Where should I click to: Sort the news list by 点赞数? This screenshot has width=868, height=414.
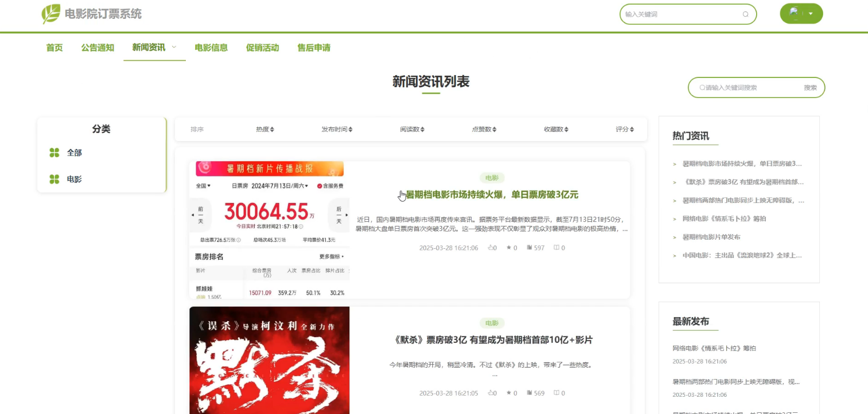coord(484,130)
